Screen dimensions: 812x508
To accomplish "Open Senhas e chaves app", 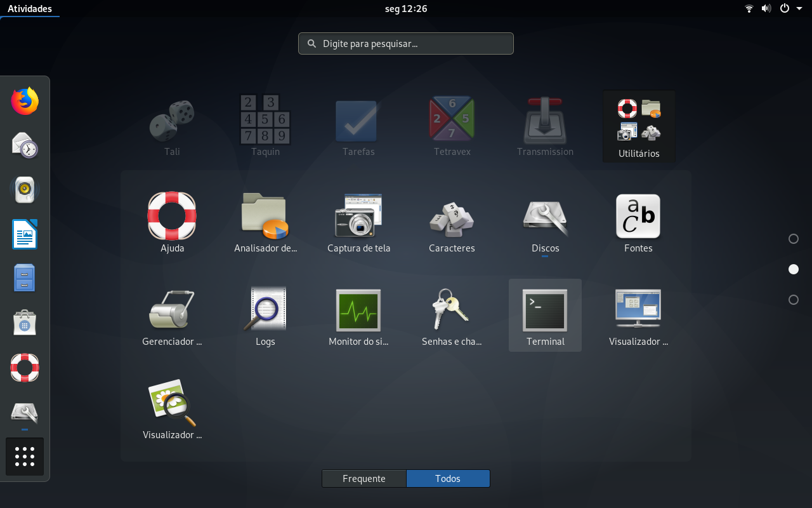I will pos(452,315).
